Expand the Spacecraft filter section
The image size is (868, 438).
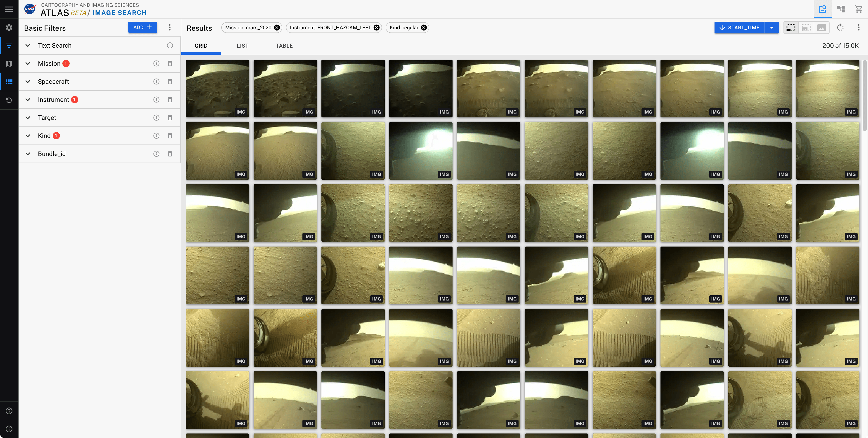[28, 82]
